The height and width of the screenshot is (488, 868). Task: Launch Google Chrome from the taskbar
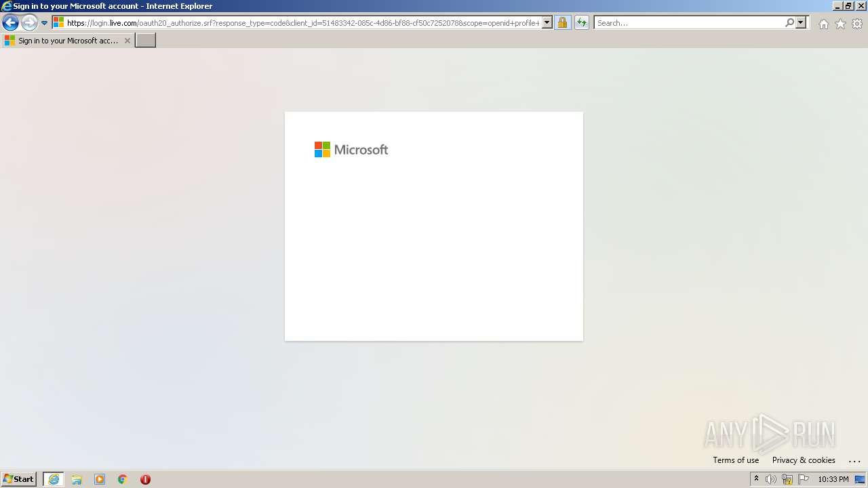123,479
